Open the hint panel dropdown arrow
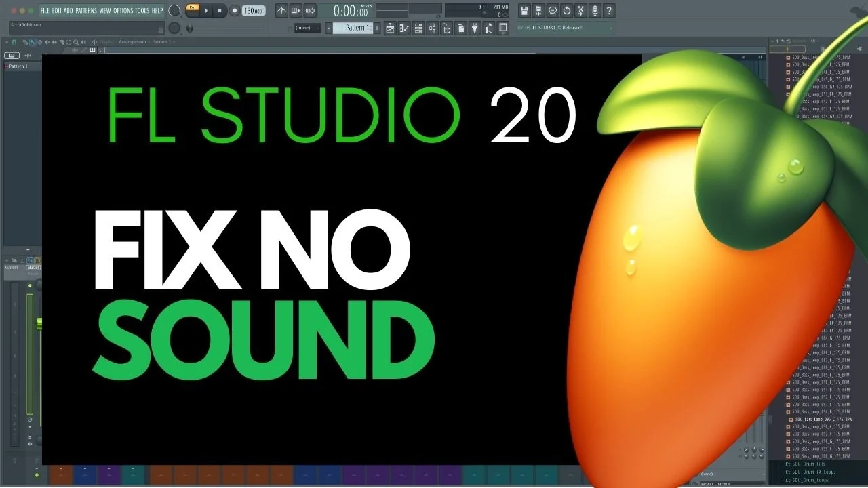868x488 pixels. point(611,28)
